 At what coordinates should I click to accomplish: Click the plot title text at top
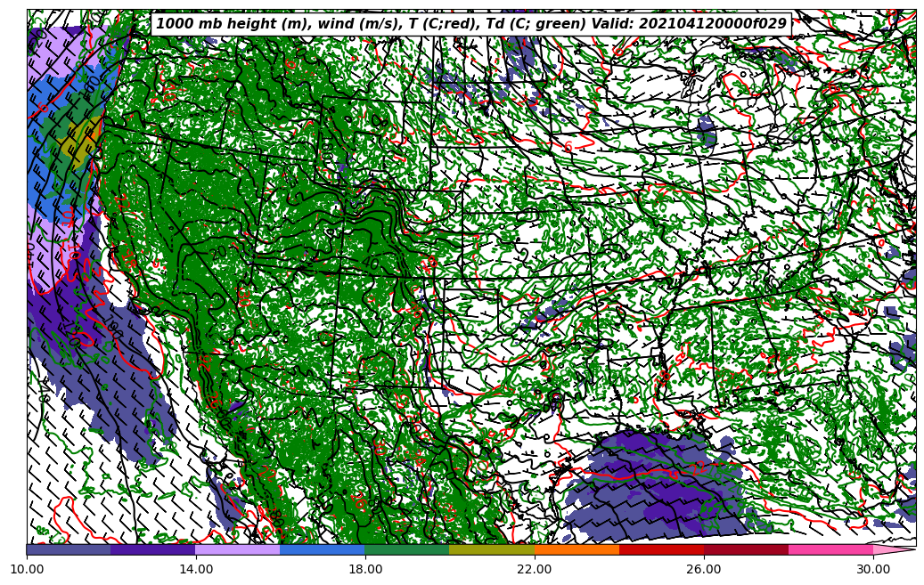pos(471,24)
